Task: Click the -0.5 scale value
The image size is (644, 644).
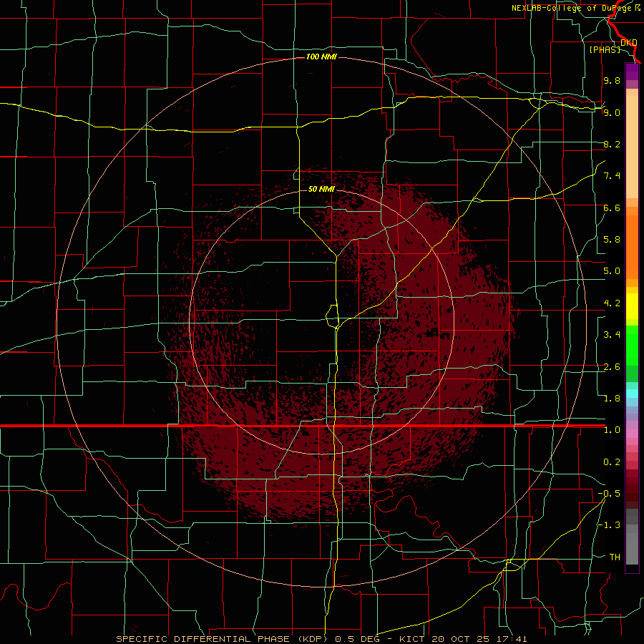Action: pos(609,494)
